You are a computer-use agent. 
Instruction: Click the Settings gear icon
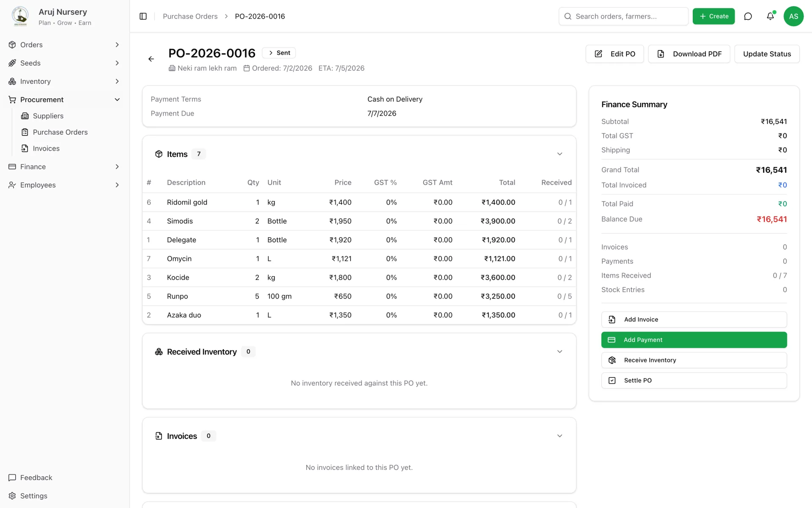point(12,496)
